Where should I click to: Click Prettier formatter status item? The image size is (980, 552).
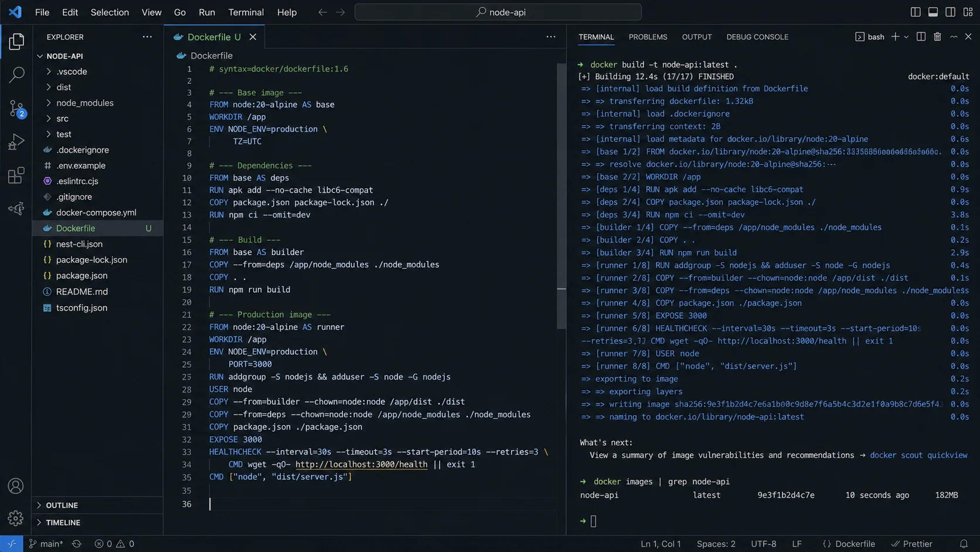tap(911, 544)
